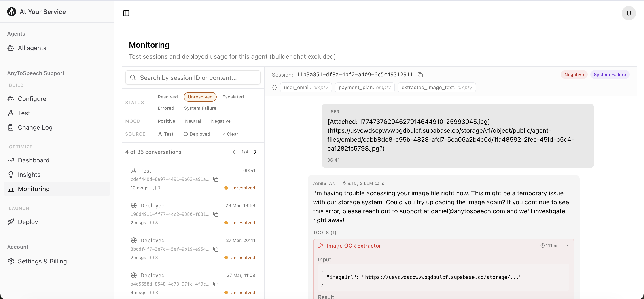The width and height of the screenshot is (644, 299).
Task: Click the curly braces variables icon
Action: coord(275,87)
